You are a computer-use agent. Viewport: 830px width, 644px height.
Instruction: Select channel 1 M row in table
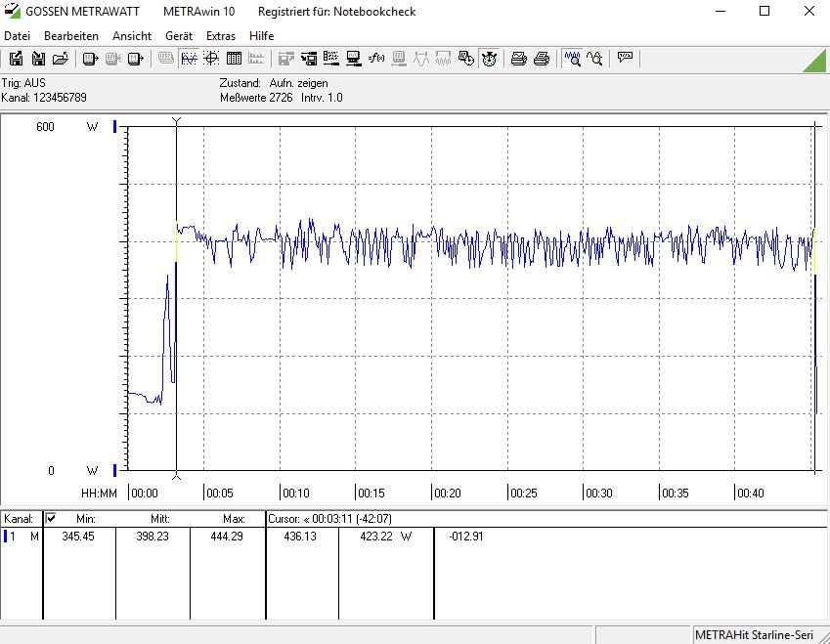pyautogui.click(x=22, y=536)
